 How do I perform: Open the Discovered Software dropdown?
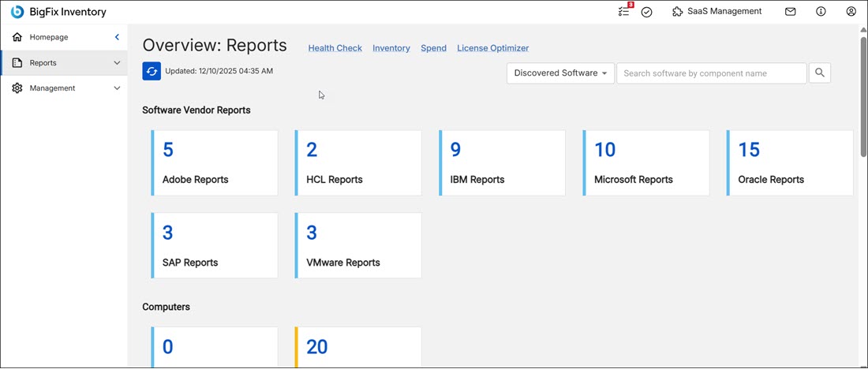click(560, 73)
